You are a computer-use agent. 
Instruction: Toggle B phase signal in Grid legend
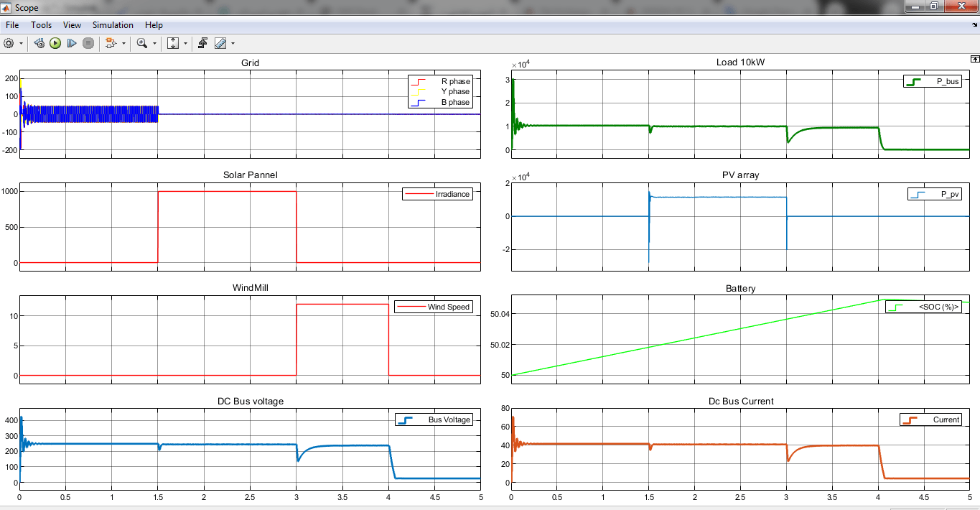coord(455,103)
